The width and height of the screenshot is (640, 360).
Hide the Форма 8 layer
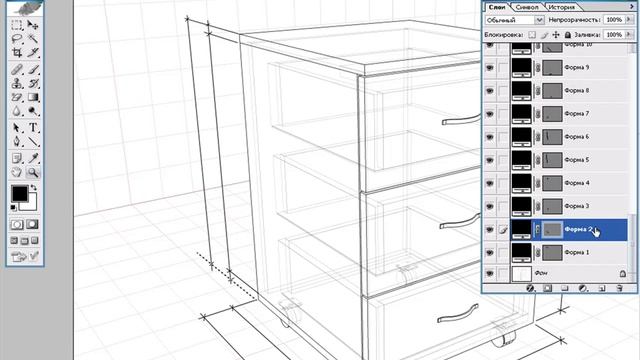coord(489,91)
